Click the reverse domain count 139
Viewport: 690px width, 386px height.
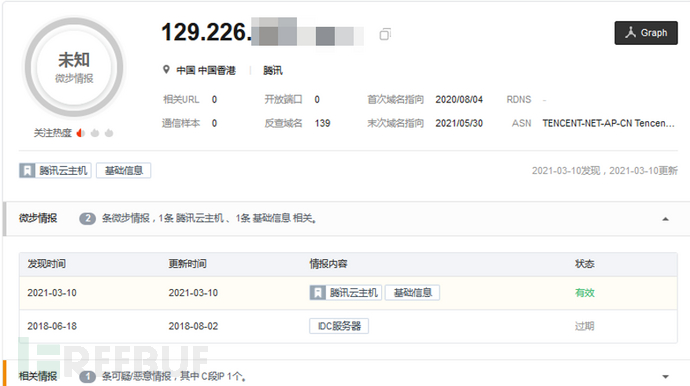(x=323, y=123)
